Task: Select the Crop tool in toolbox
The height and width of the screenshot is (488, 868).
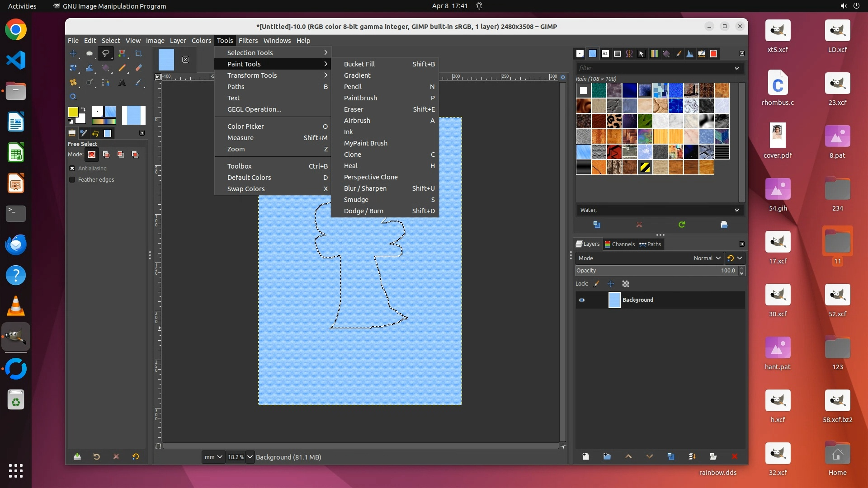Action: 138,54
